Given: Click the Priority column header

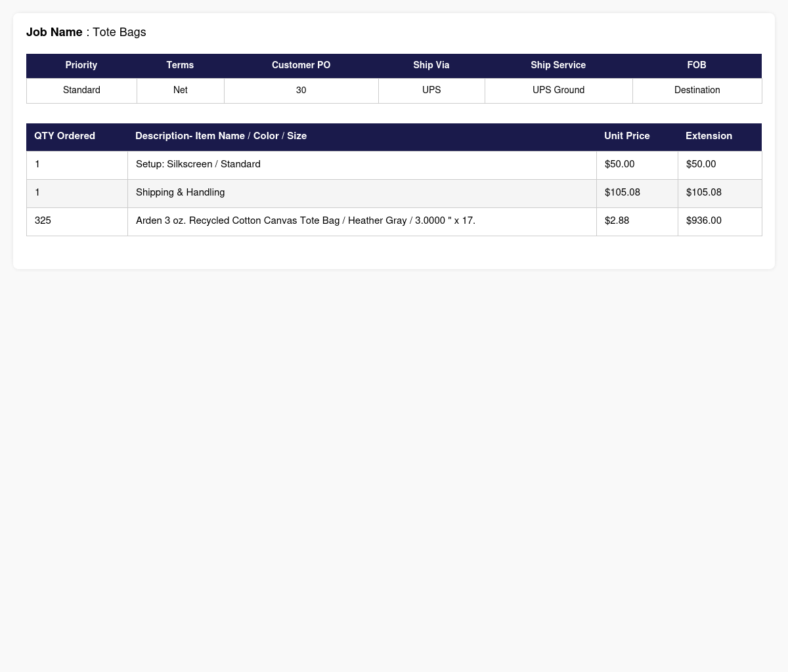Looking at the screenshot, I should pyautogui.click(x=81, y=66).
